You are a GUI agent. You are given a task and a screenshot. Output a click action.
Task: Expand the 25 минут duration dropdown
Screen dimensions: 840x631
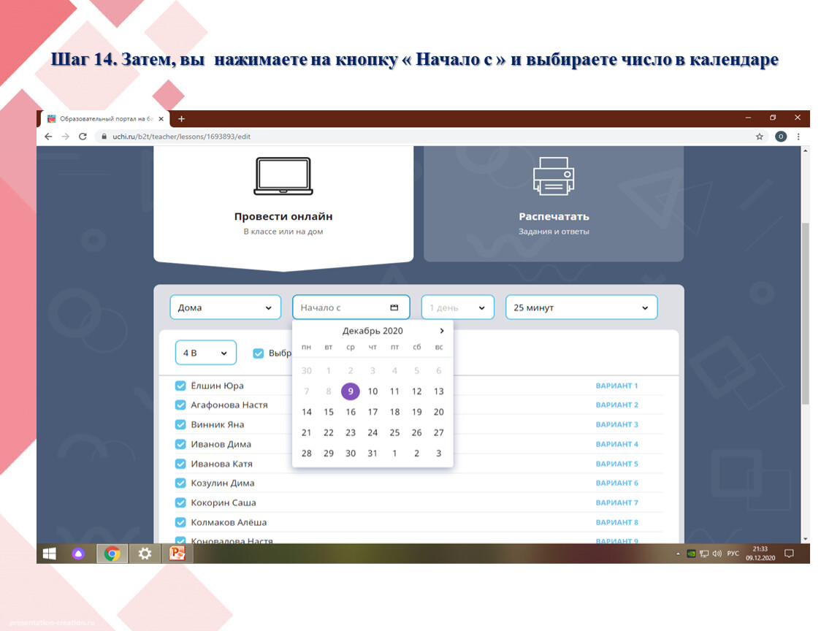coord(581,307)
